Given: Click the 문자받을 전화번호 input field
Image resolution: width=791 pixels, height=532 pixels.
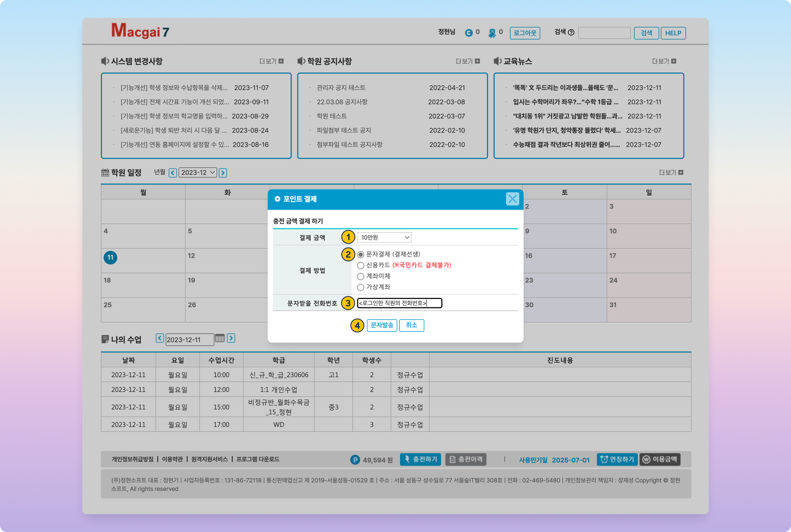Looking at the screenshot, I should click(x=399, y=303).
